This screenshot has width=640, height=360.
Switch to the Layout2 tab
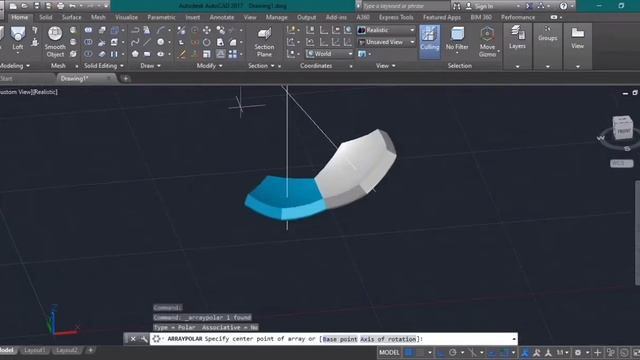[67, 350]
